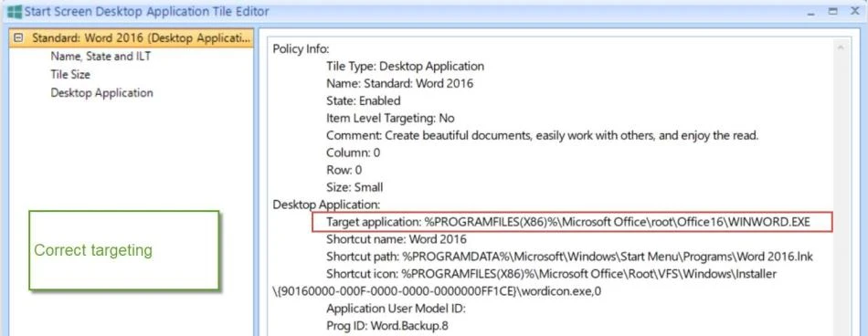
Task: Minimize the Tile Editor window
Action: click(x=811, y=12)
